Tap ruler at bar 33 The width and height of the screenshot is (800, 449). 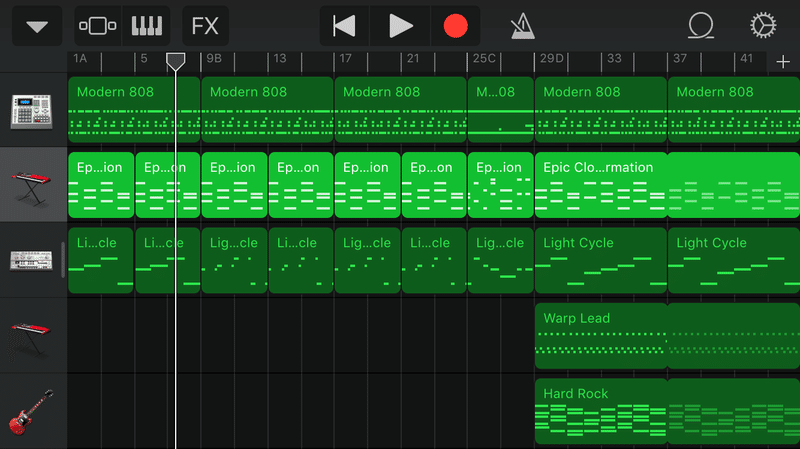tap(614, 59)
